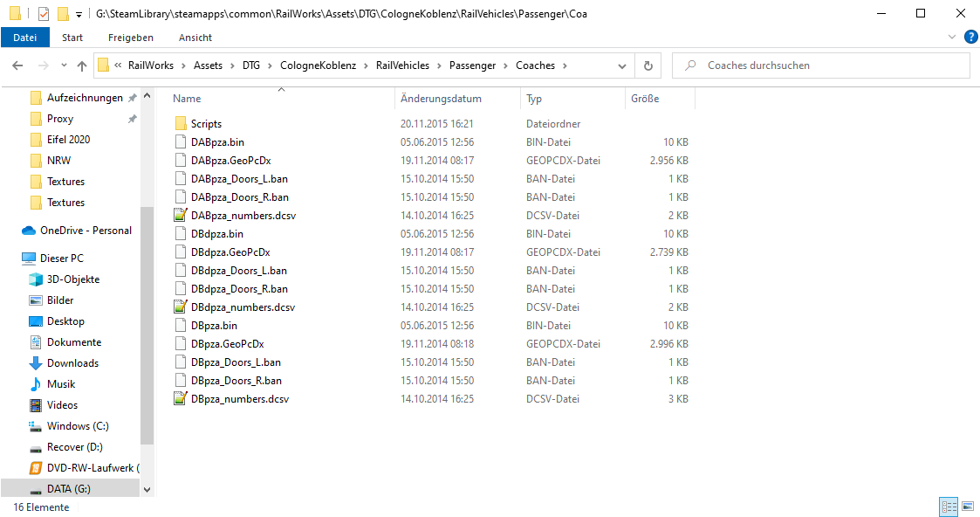Select DBdpza_Doors_L.ban file
Viewport: 980px width, 517px height.
pos(239,271)
